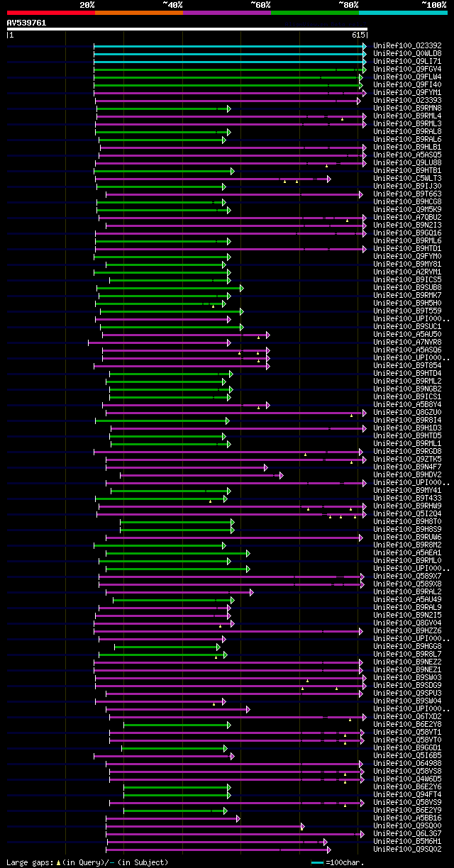Open hit UniRef100_O23392

pos(407,45)
